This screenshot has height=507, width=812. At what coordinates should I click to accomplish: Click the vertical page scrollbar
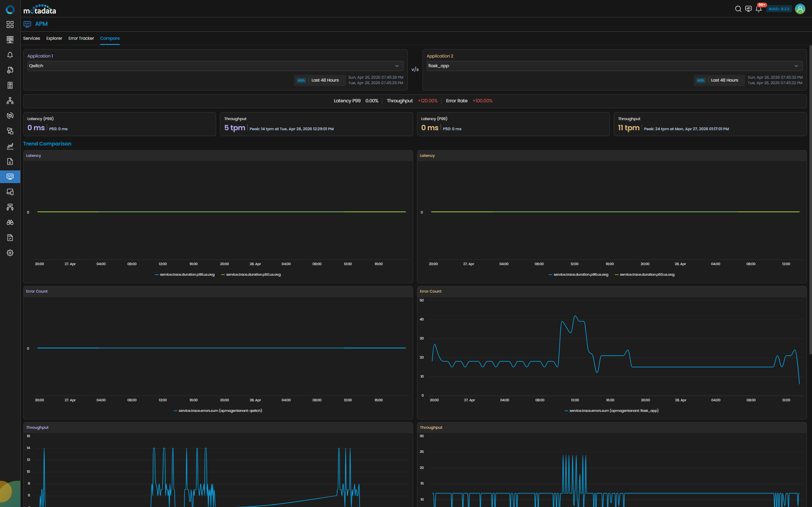(x=810, y=200)
